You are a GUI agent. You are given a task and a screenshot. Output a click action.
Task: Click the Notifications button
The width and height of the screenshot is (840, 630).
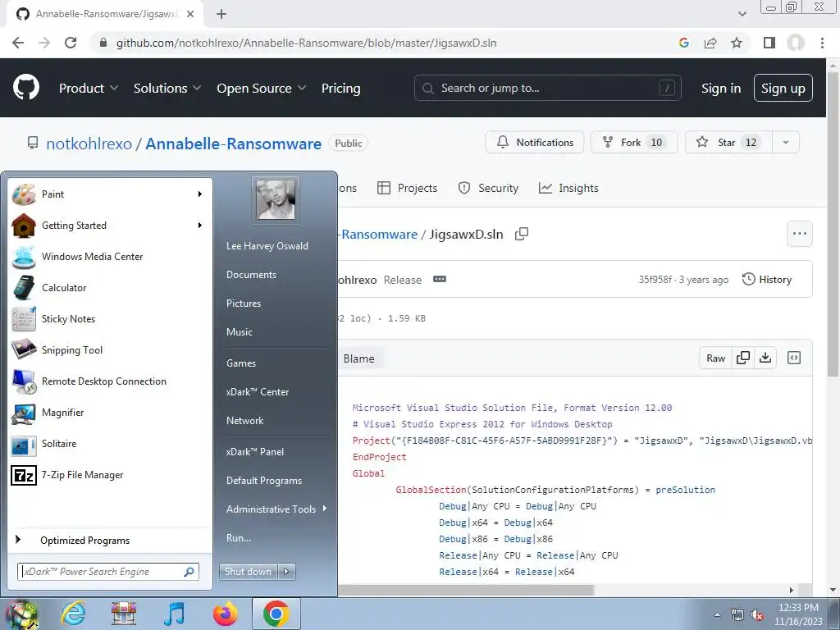click(535, 143)
